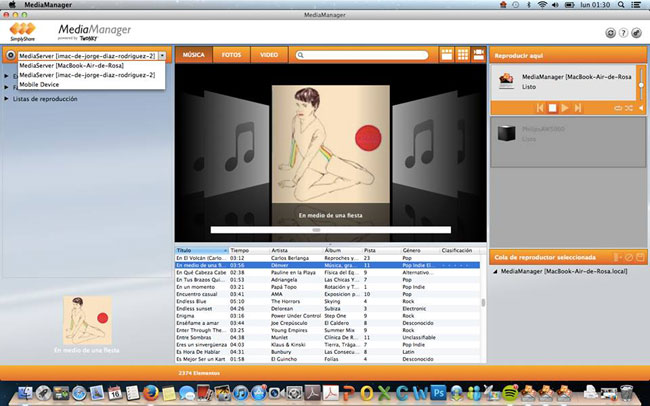Expand Listas de reproducción tree item
The height and width of the screenshot is (406, 650).
[x=6, y=99]
